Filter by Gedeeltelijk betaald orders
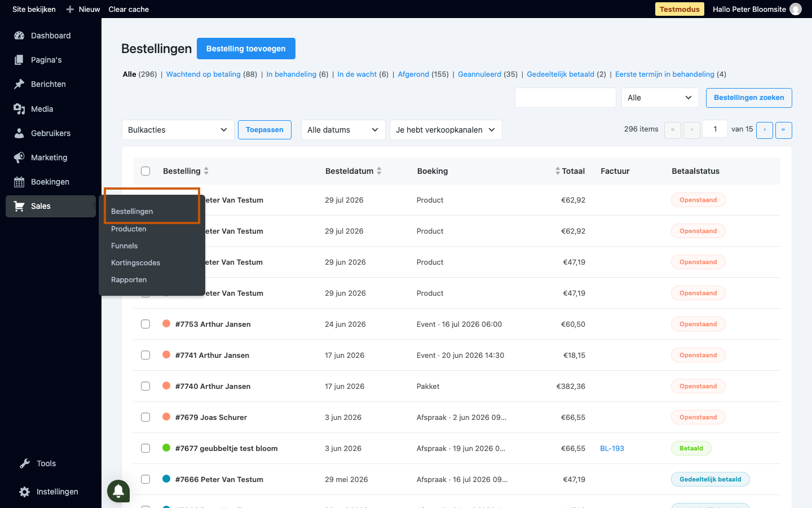Viewport: 812px width, 508px height. [561, 74]
